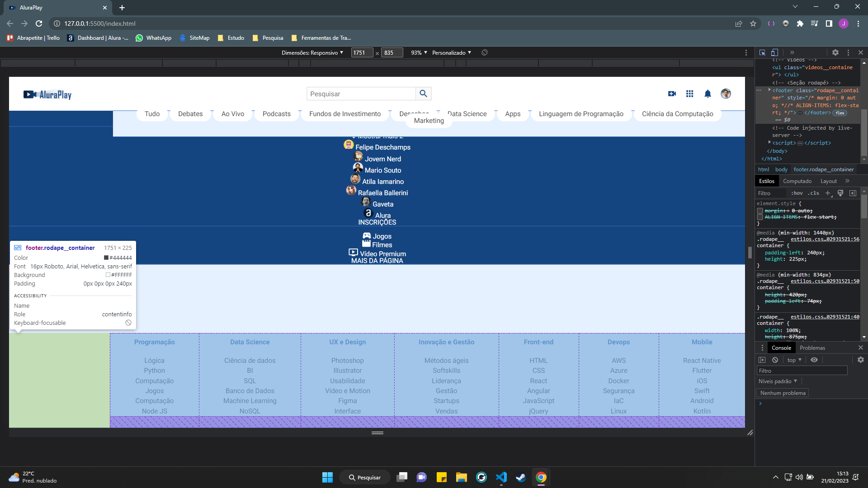Select the Podcasts category chip
The image size is (868, 488).
(277, 114)
